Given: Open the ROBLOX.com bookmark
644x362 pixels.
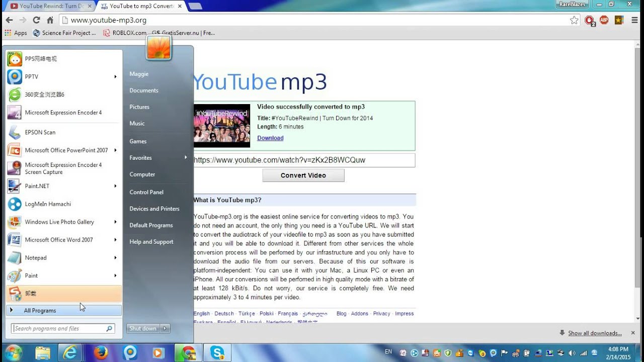Looking at the screenshot, I should pos(125,33).
